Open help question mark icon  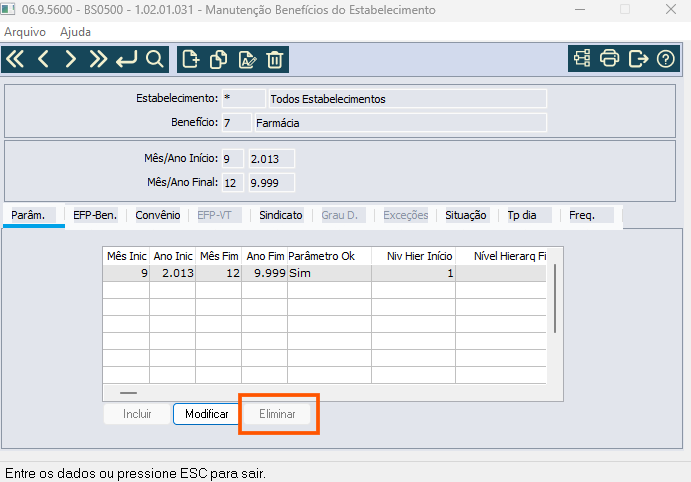[665, 59]
